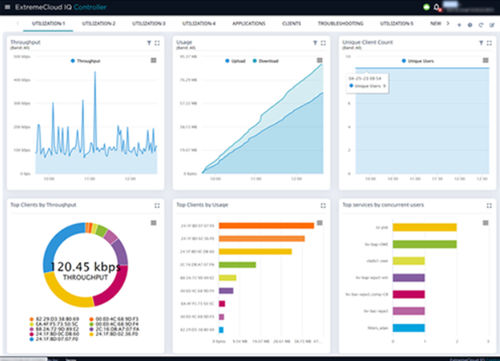
Task: Click the yellow bar in Top Clients by Usage
Action: click(255, 252)
